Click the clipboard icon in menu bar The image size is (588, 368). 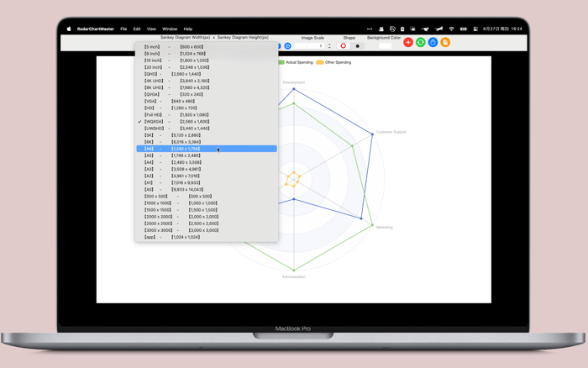[402, 29]
